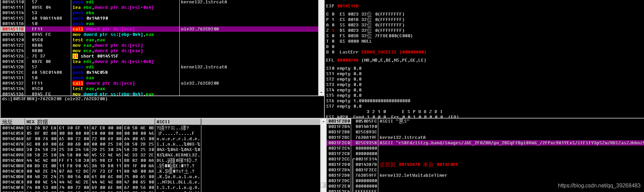The height and width of the screenshot is (192, 644).
Task: Select stack row 0031F2D4 value 0031F2EC
Action: click(x=485, y=170)
